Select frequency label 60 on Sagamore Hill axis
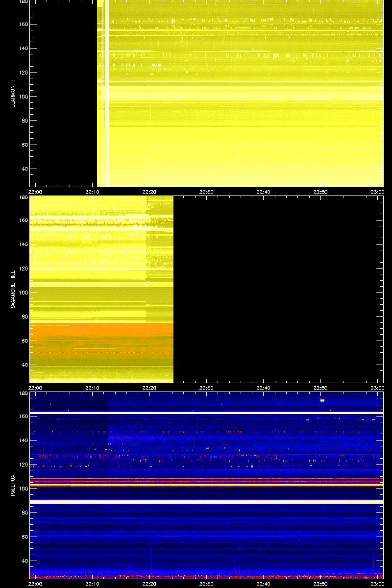This screenshot has width=392, height=588. tap(24, 341)
